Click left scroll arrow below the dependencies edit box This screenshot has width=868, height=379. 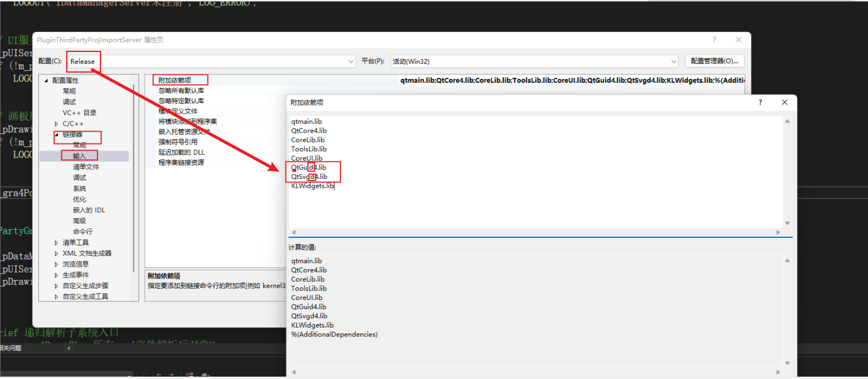pyautogui.click(x=294, y=233)
